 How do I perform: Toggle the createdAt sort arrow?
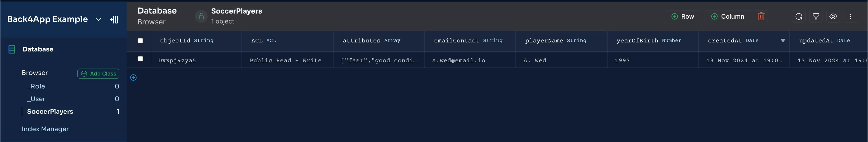[782, 41]
